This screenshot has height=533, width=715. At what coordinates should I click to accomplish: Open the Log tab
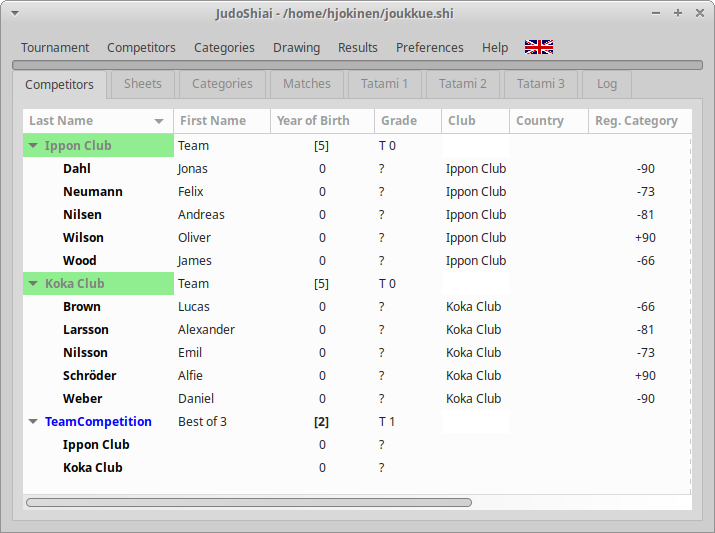click(606, 84)
